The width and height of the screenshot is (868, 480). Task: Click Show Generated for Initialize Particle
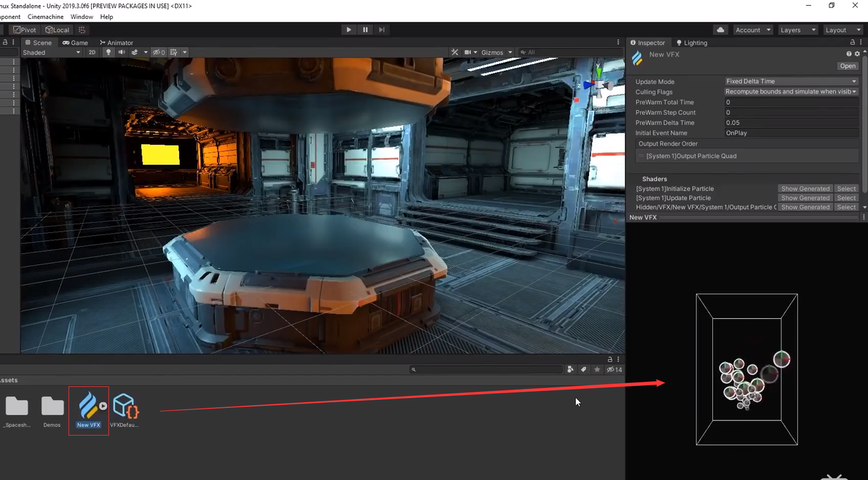(805, 189)
